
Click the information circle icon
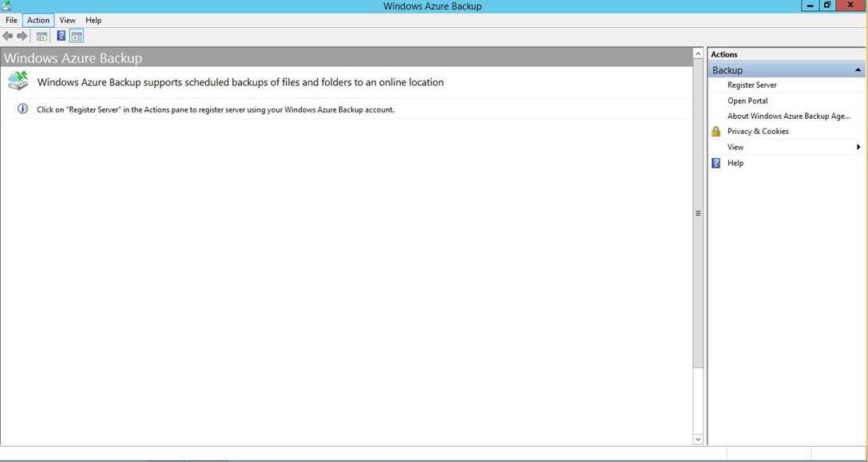22,109
